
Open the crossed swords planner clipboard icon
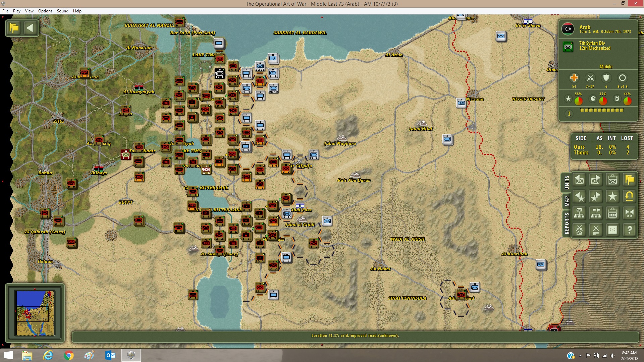[579, 230]
